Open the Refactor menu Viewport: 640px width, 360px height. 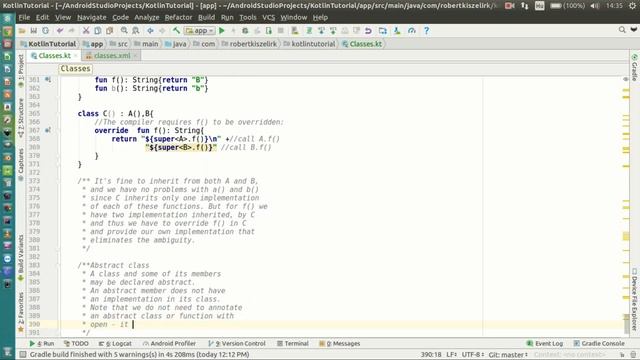[178, 18]
